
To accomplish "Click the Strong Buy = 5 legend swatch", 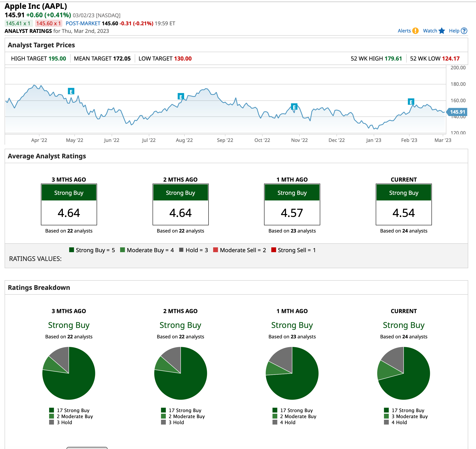I will [71, 250].
